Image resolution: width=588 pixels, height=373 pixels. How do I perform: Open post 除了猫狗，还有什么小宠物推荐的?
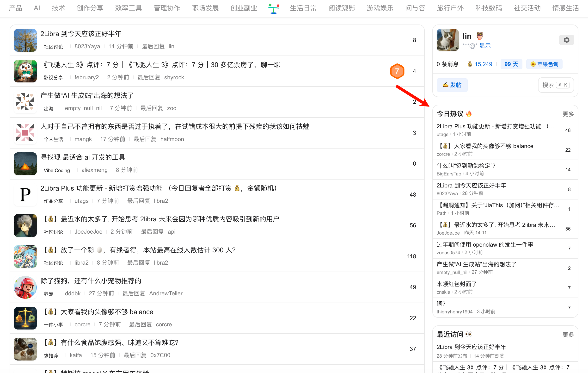point(91,281)
